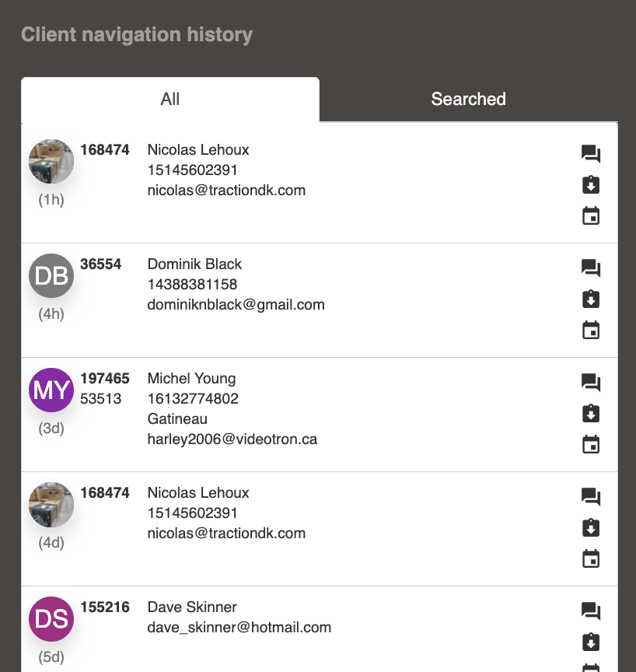
Task: Switch to the Searched tab
Action: click(x=469, y=99)
